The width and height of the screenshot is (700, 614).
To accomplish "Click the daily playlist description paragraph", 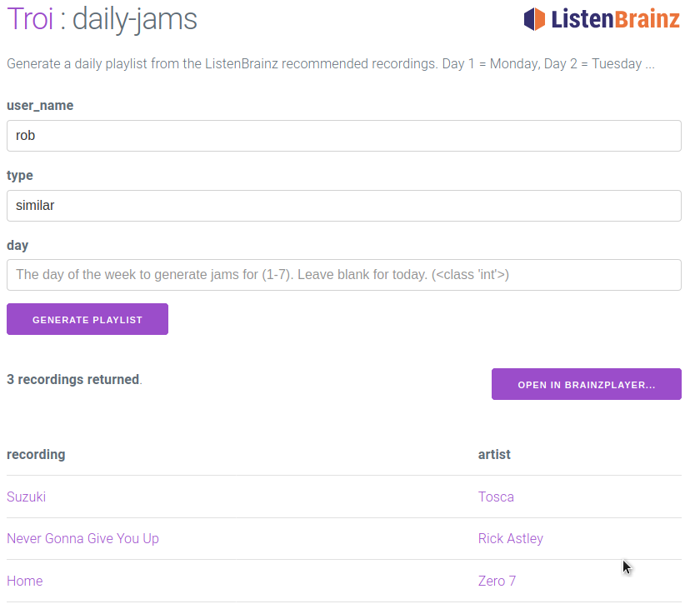I will [x=331, y=64].
